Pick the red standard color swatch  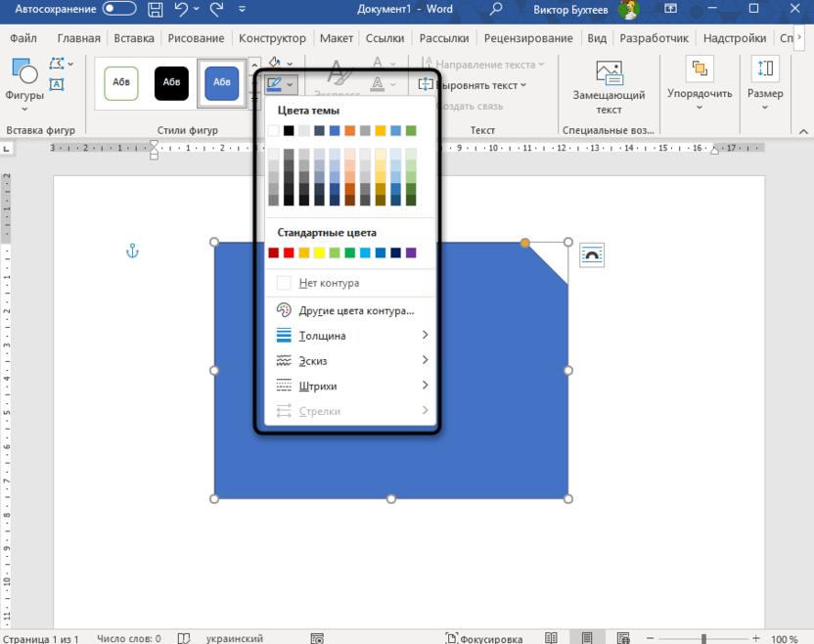tap(289, 253)
